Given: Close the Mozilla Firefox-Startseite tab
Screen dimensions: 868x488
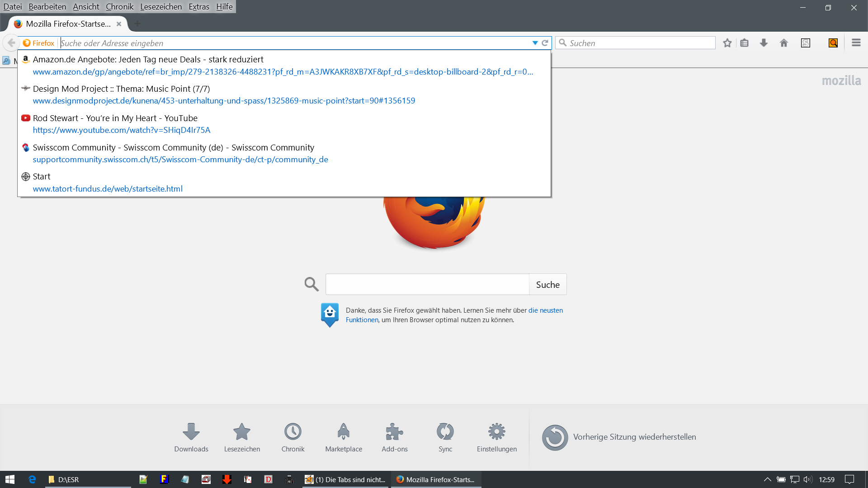Looking at the screenshot, I should pos(119,24).
